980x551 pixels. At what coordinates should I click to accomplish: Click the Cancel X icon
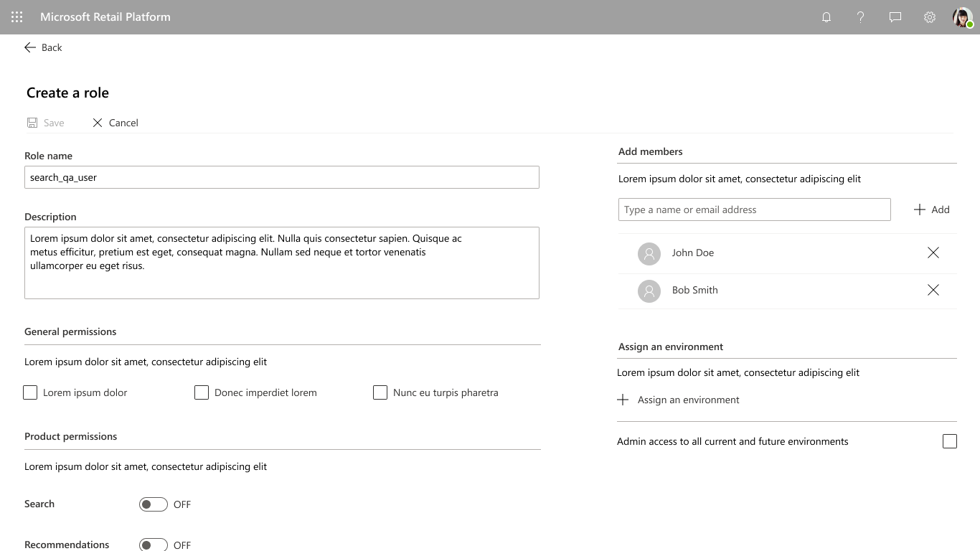pos(98,123)
